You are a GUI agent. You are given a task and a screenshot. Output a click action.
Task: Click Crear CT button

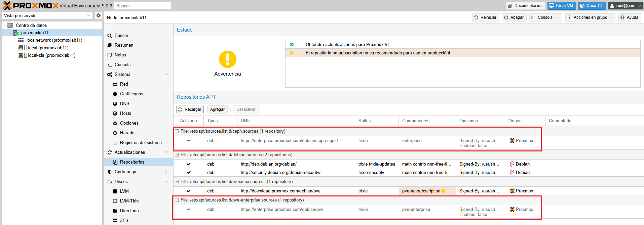pyautogui.click(x=592, y=6)
